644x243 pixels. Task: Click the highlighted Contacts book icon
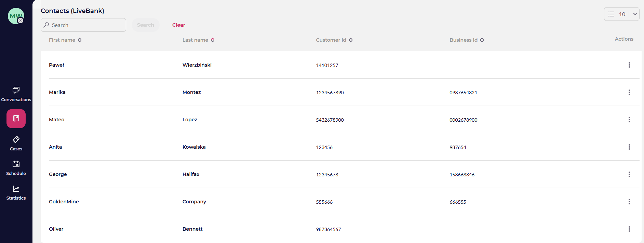point(16,119)
